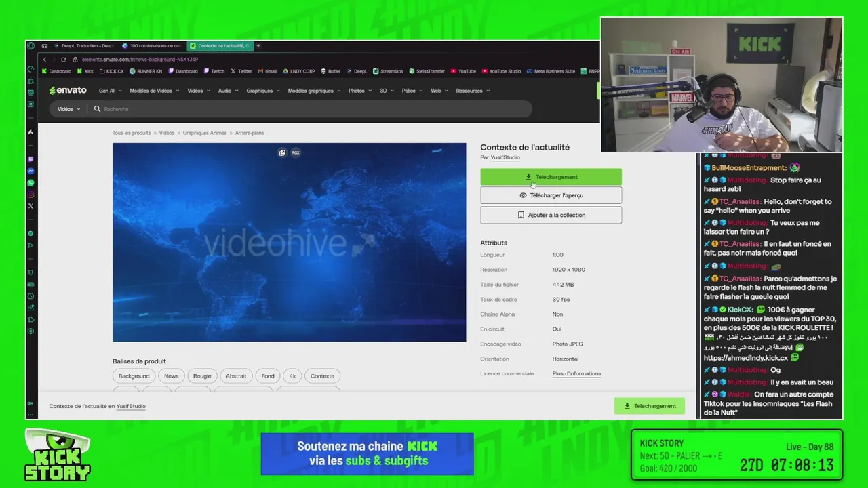Open Spotify from the browser sidebar

(31, 233)
